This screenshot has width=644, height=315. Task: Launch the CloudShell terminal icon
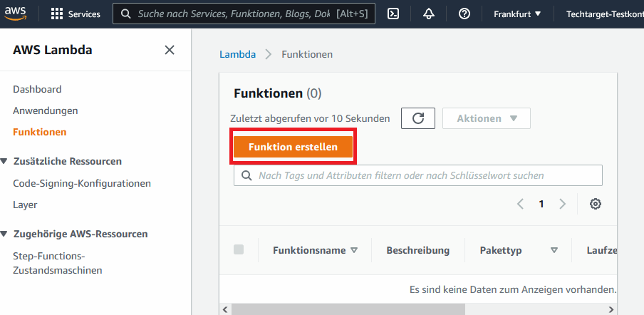pos(393,14)
